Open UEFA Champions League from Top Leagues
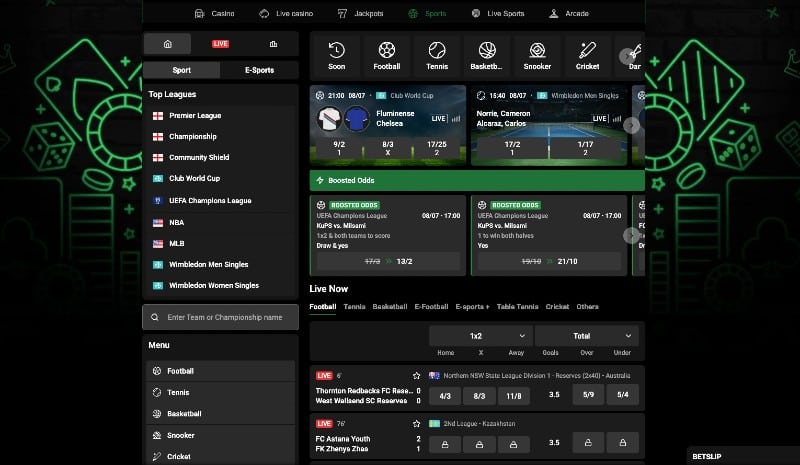 pyautogui.click(x=220, y=201)
